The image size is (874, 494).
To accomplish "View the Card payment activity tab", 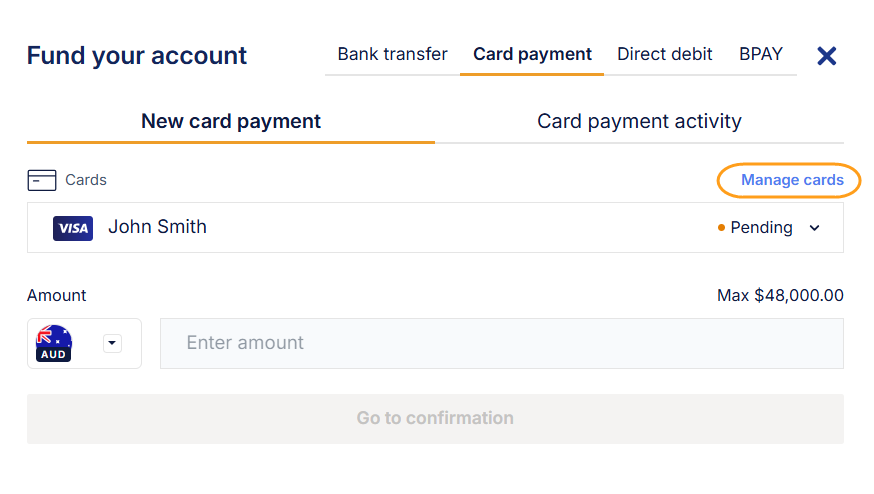I will [639, 122].
